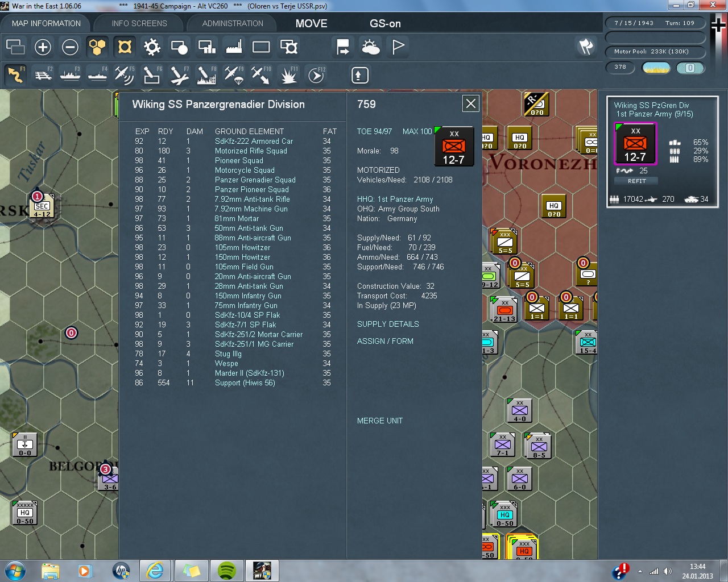Click the gear icon in the top toolbar
The image size is (728, 582).
[152, 47]
